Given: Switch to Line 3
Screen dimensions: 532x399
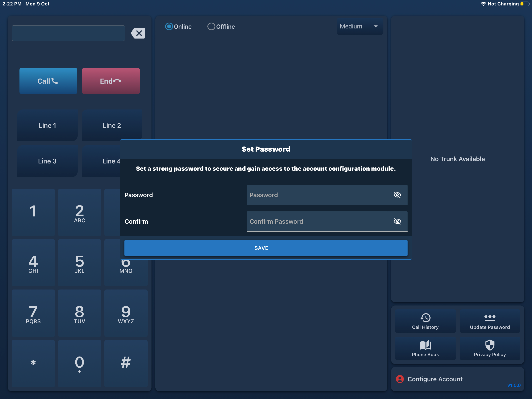Looking at the screenshot, I should [47, 161].
